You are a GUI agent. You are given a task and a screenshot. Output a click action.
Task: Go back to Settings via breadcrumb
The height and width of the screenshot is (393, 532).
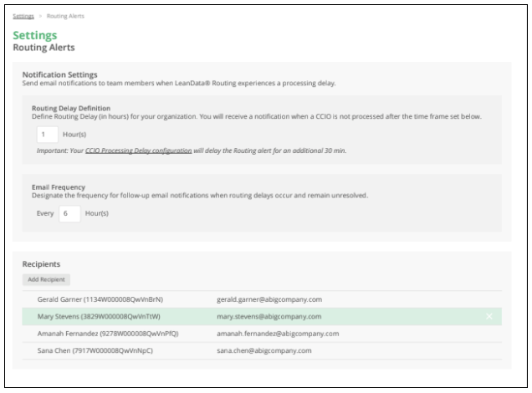coord(23,16)
